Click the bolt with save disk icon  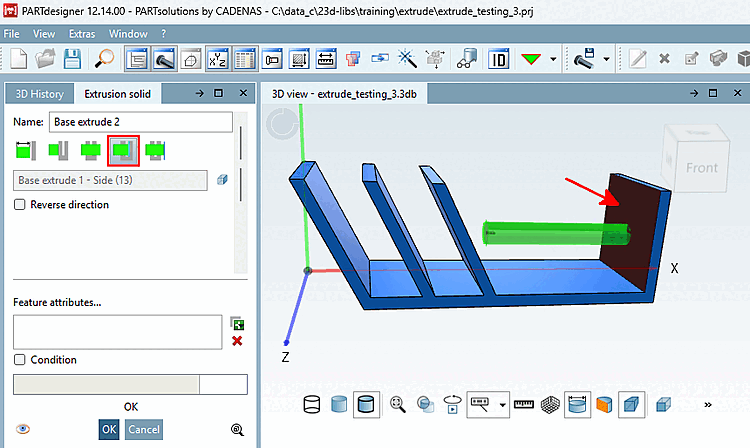click(x=584, y=59)
